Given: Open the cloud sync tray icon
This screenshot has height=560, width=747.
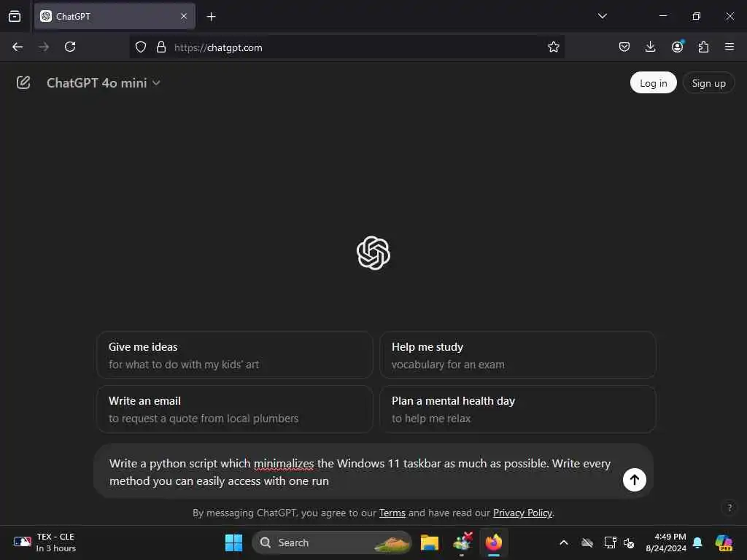Looking at the screenshot, I should [587, 542].
